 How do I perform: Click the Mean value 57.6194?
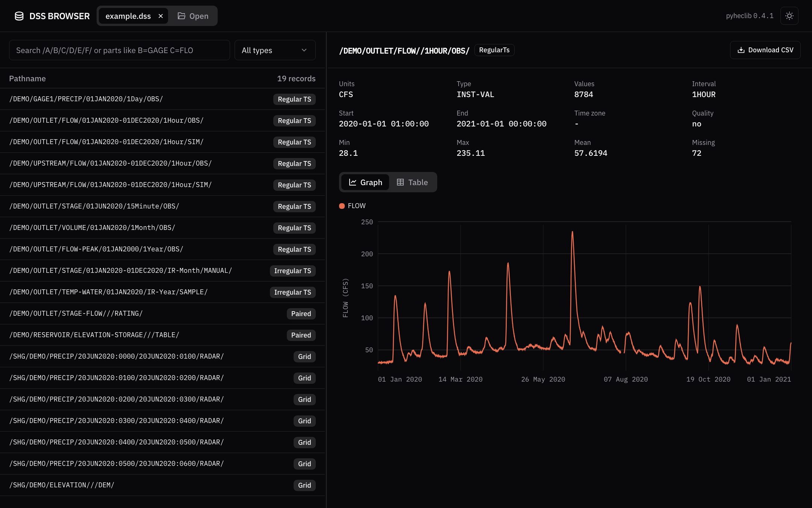click(591, 153)
